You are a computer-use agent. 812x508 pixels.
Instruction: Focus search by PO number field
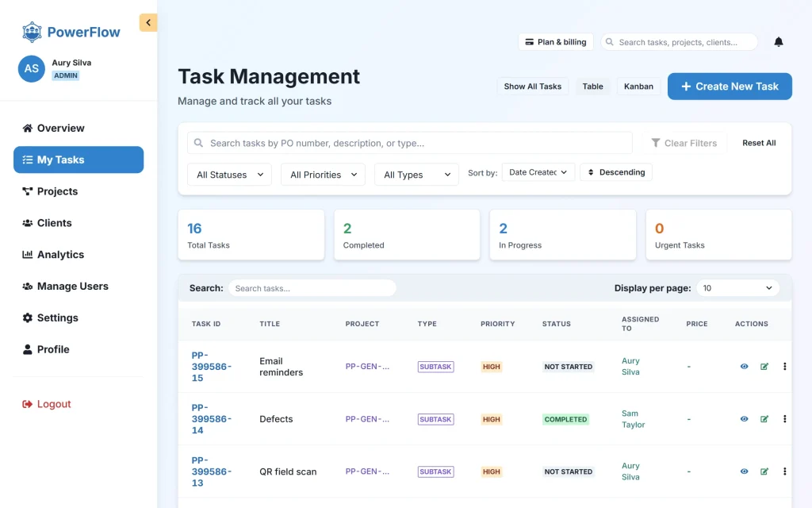(x=410, y=143)
